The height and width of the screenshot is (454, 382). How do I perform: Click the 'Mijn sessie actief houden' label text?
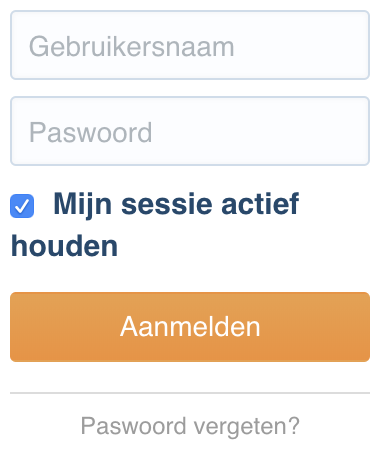[x=155, y=225]
